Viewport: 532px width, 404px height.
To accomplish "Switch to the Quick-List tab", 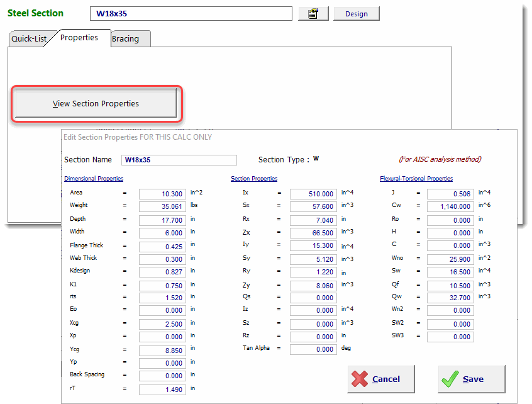I will 29,39.
